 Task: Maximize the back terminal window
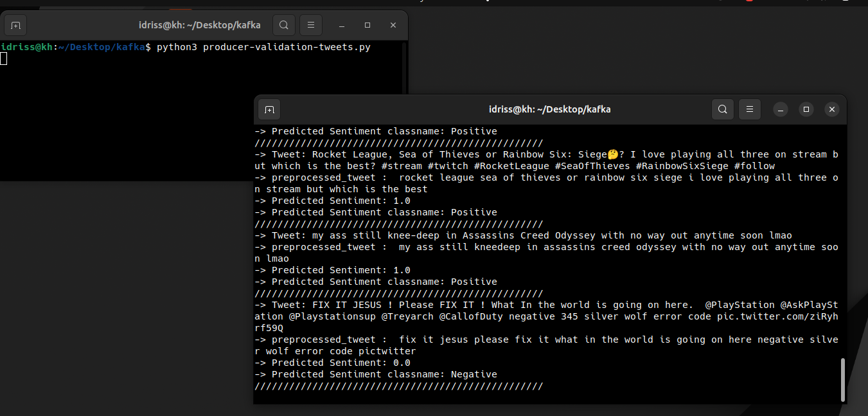(368, 26)
